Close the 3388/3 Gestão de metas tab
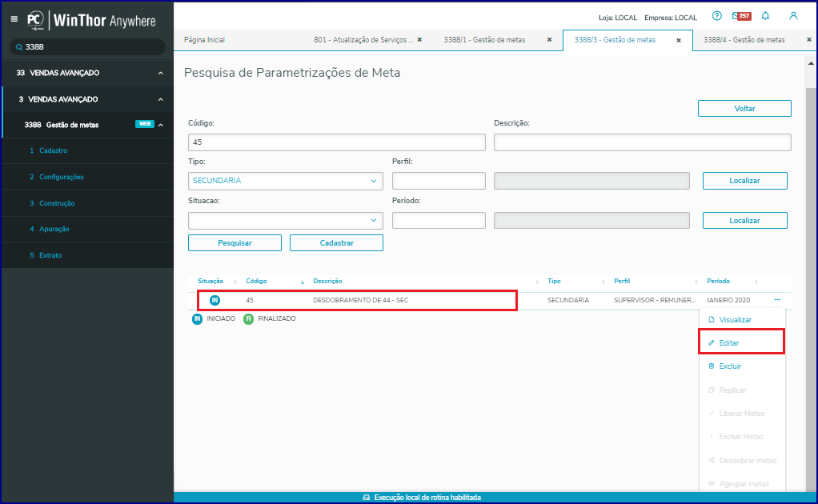Image resolution: width=818 pixels, height=504 pixels. 679,40
